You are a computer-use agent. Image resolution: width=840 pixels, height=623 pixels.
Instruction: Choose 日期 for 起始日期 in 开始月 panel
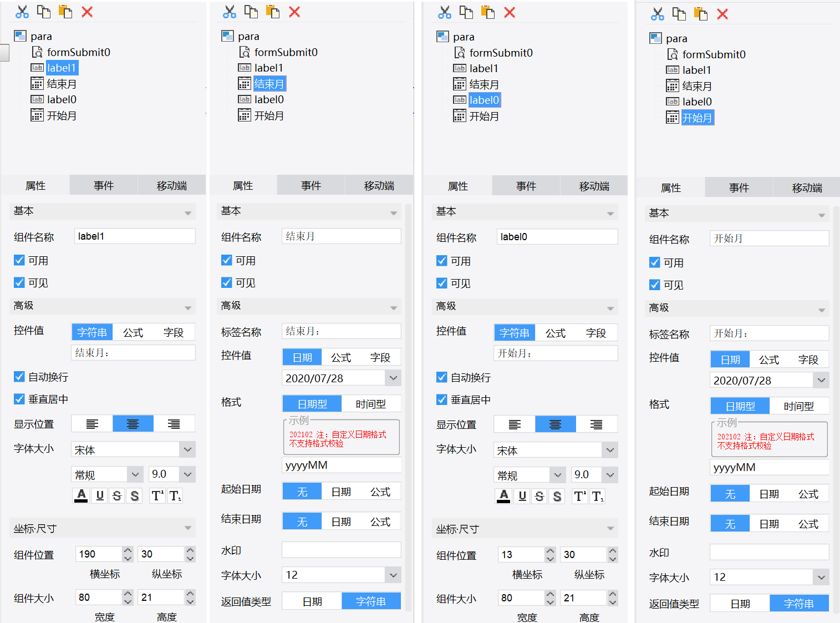point(769,494)
